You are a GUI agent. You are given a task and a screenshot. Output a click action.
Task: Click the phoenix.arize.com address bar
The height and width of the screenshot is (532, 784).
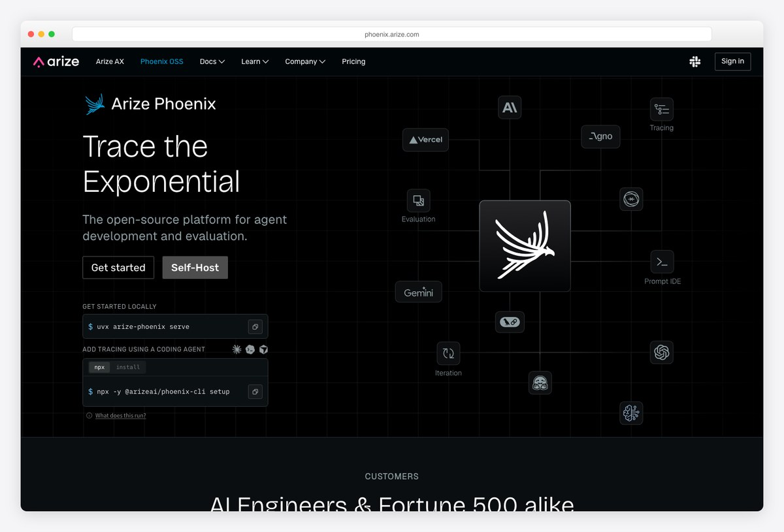(x=392, y=34)
